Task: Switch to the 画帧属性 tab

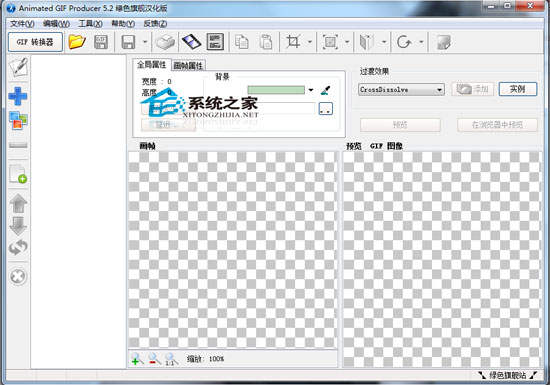Action: pos(188,66)
